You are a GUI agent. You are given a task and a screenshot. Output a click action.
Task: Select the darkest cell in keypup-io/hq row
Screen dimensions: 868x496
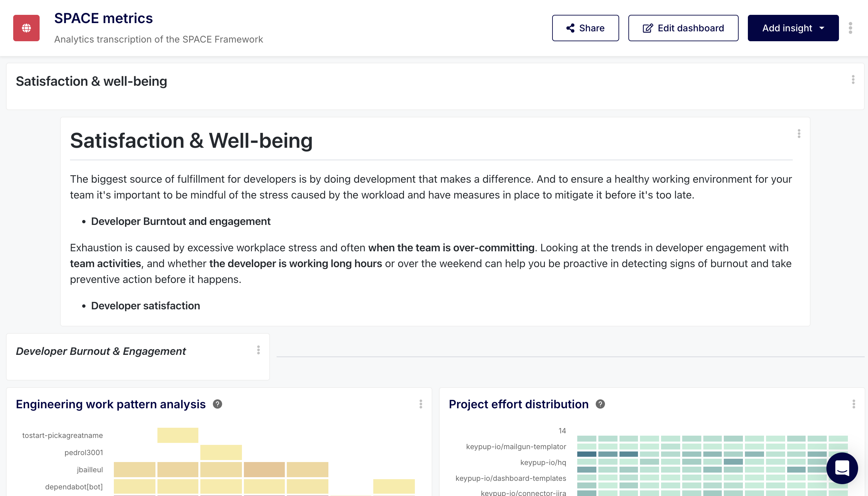click(x=733, y=462)
